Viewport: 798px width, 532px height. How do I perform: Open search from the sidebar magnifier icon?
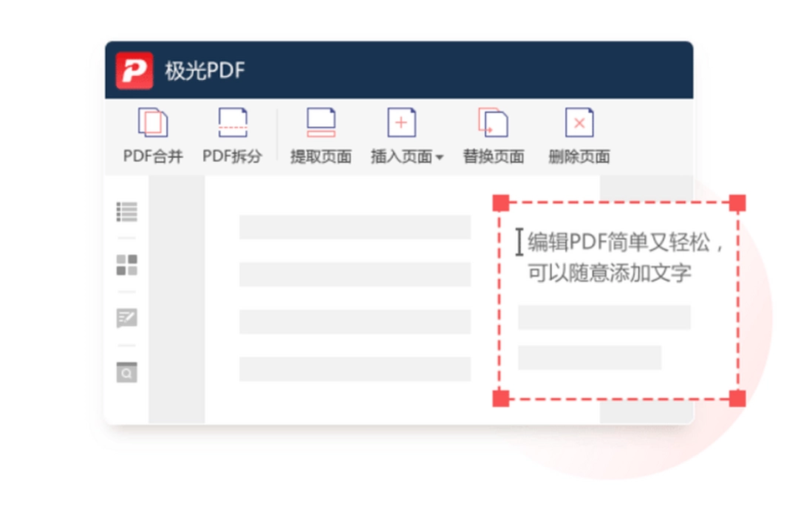(x=127, y=373)
